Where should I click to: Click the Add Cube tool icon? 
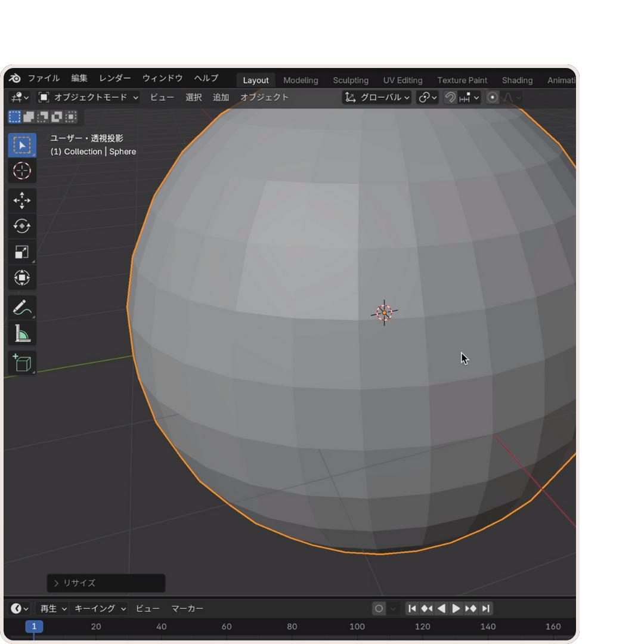(x=22, y=363)
